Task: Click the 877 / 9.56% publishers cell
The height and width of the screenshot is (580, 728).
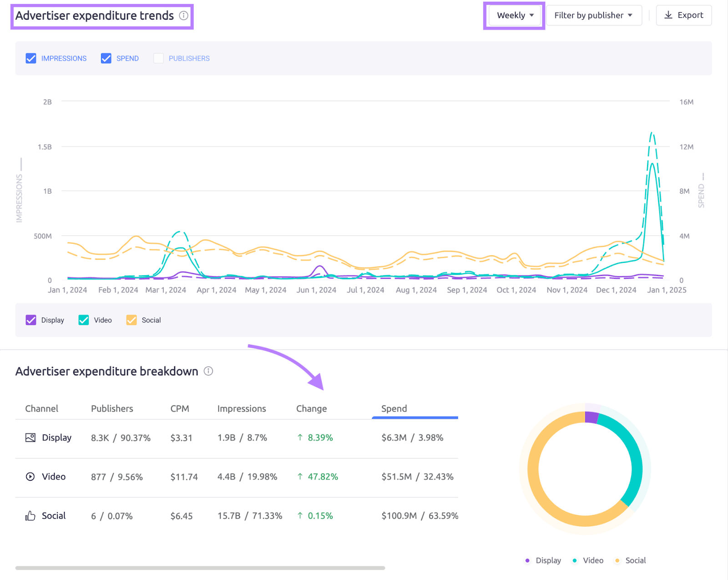Action: 117,477
